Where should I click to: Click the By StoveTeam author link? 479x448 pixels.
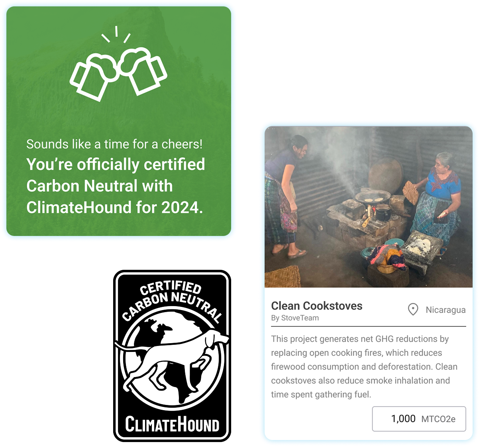coord(295,318)
